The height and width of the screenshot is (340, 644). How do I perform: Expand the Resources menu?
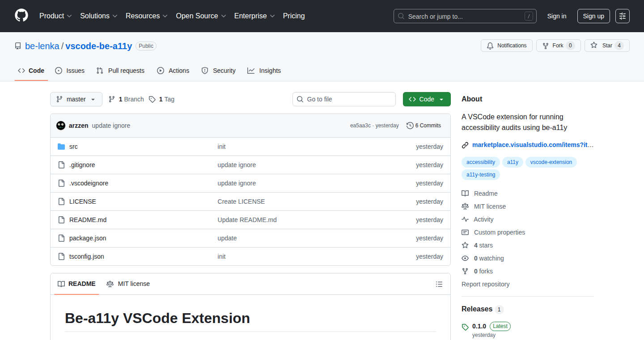click(147, 16)
